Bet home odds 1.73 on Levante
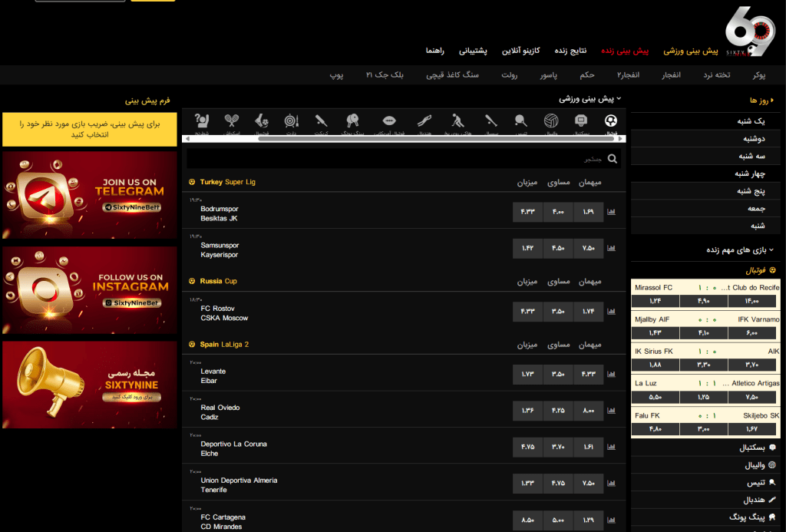The height and width of the screenshot is (532, 786). point(527,374)
